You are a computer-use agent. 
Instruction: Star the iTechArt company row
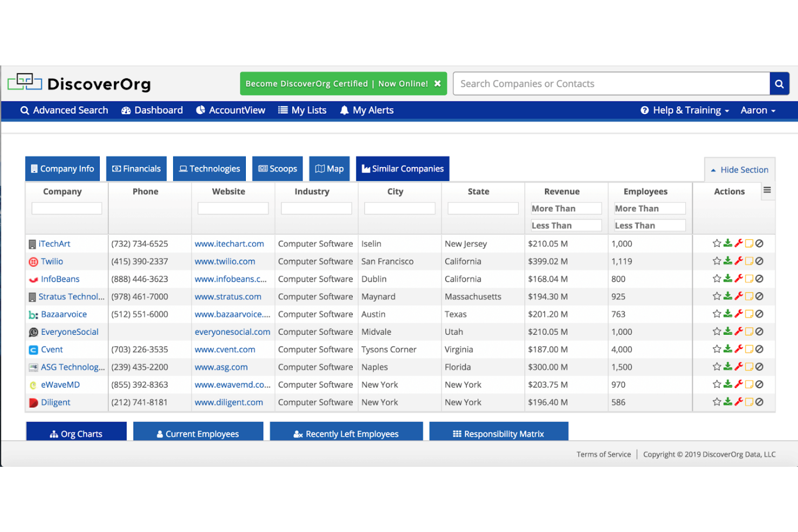coord(717,244)
